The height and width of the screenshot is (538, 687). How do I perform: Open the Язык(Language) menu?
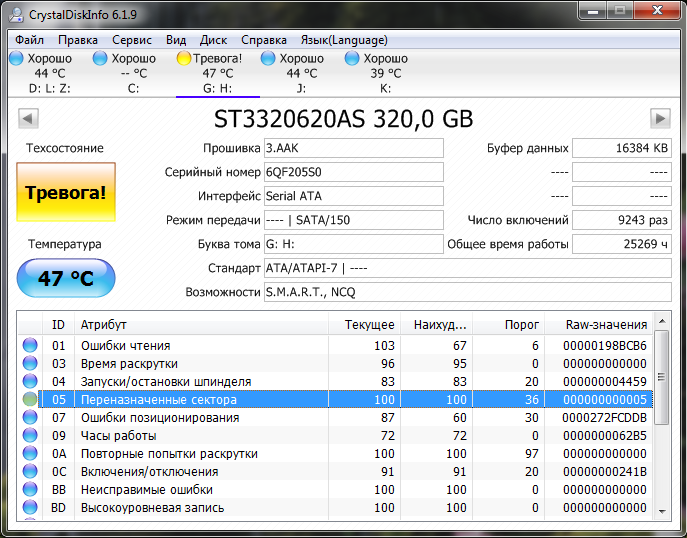[344, 40]
